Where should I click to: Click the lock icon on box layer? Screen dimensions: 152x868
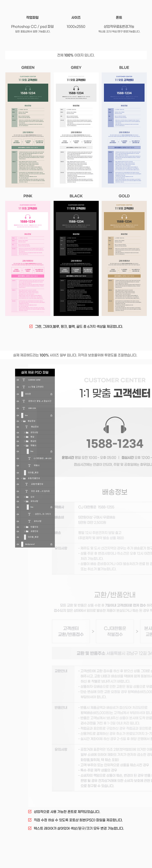51,415
